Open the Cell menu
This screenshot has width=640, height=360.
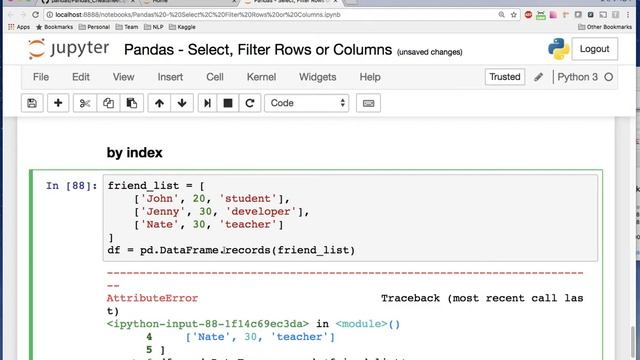click(215, 77)
